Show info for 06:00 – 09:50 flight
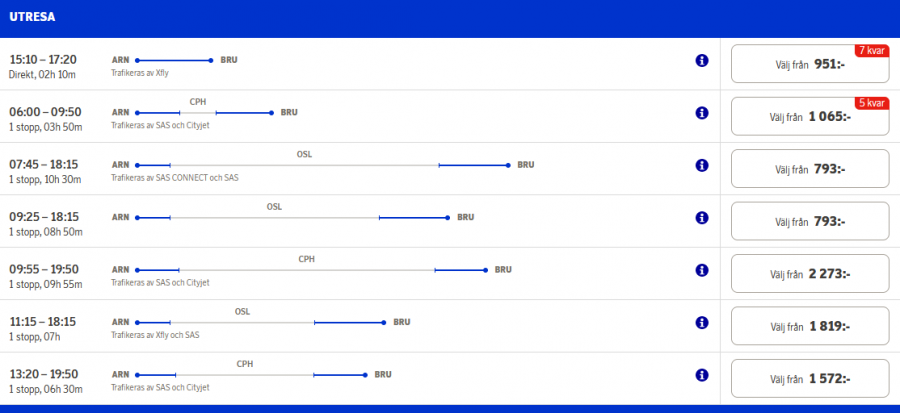The width and height of the screenshot is (900, 413). (x=702, y=113)
